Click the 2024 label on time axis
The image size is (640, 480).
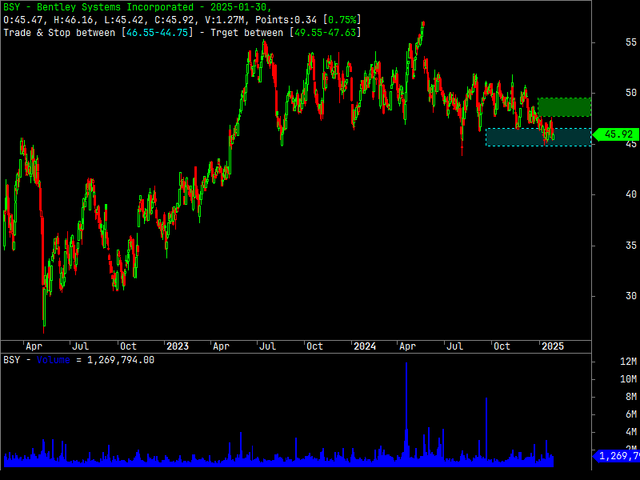pyautogui.click(x=364, y=347)
